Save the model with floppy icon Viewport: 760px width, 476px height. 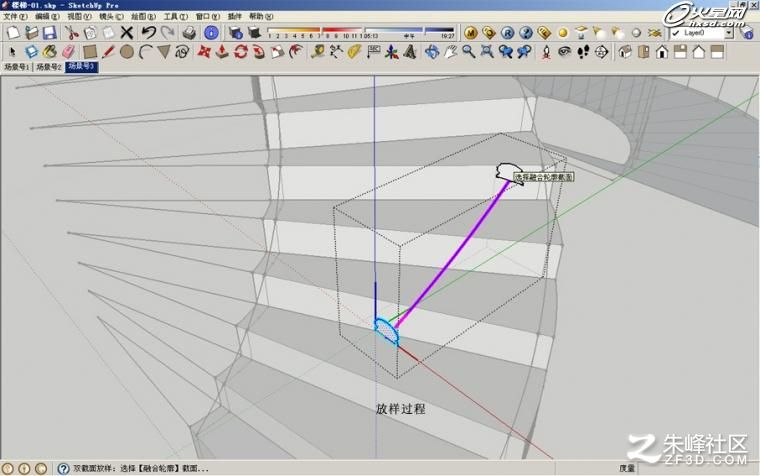tap(49, 33)
